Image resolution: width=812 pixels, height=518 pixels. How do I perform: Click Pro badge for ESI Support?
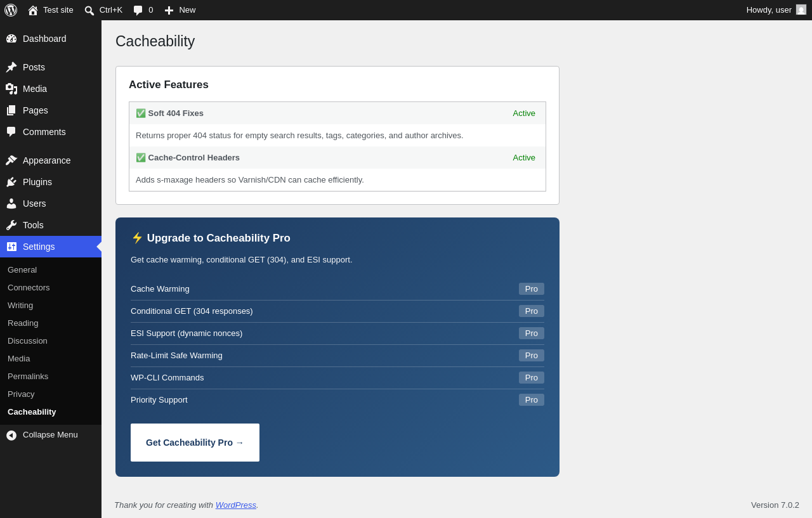coord(532,333)
